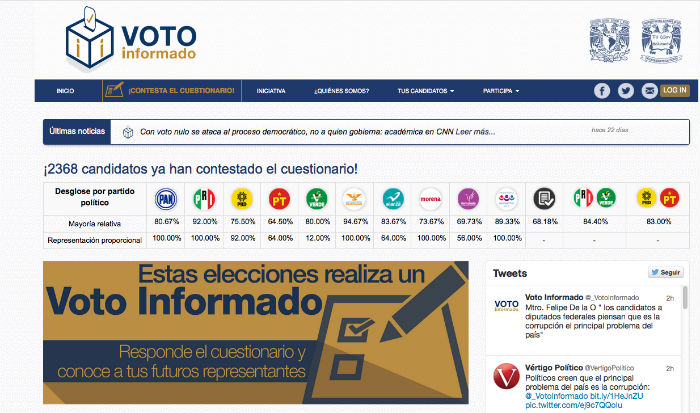
Task: Click the Mayoría relativa row label
Action: click(95, 224)
